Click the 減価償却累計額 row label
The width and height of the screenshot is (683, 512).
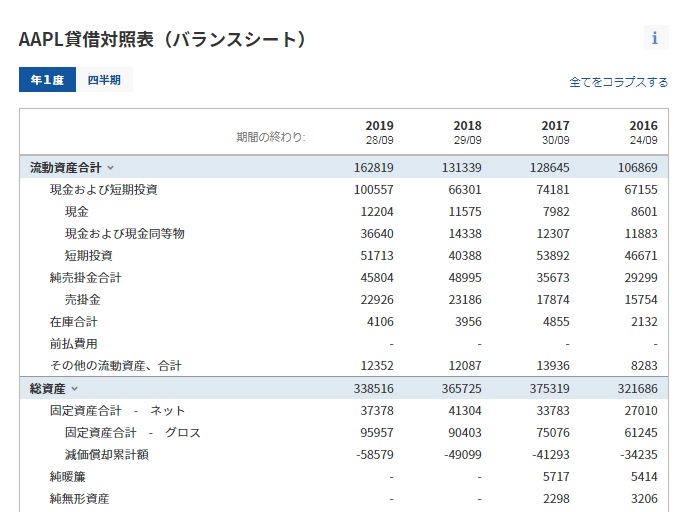107,454
